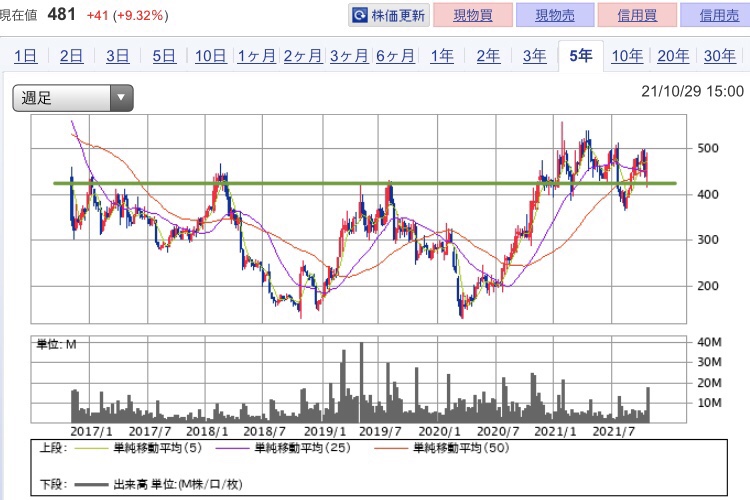This screenshot has width=750, height=500.
Task: Show the 2ヶ月 chart range
Action: pyautogui.click(x=303, y=56)
